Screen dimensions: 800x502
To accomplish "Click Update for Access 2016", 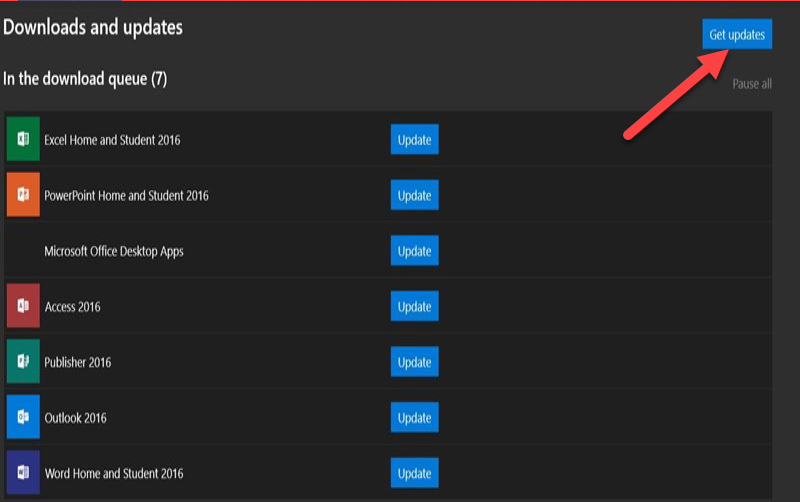I will pos(414,306).
